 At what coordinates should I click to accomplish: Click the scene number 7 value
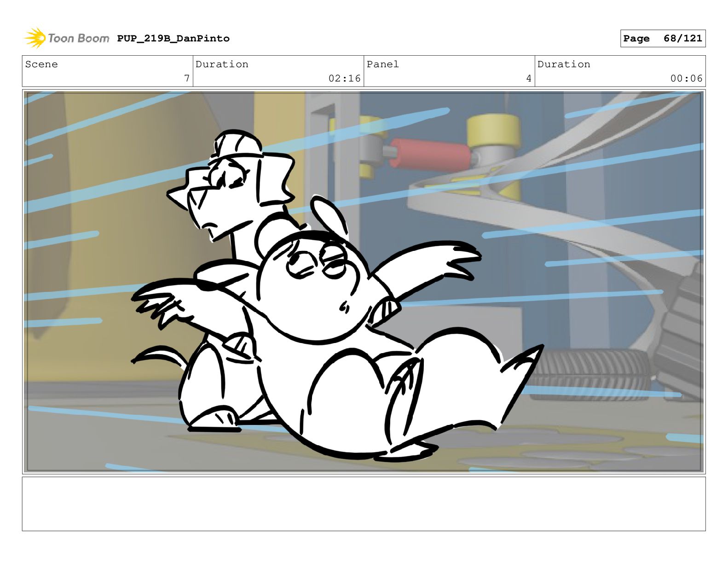187,79
